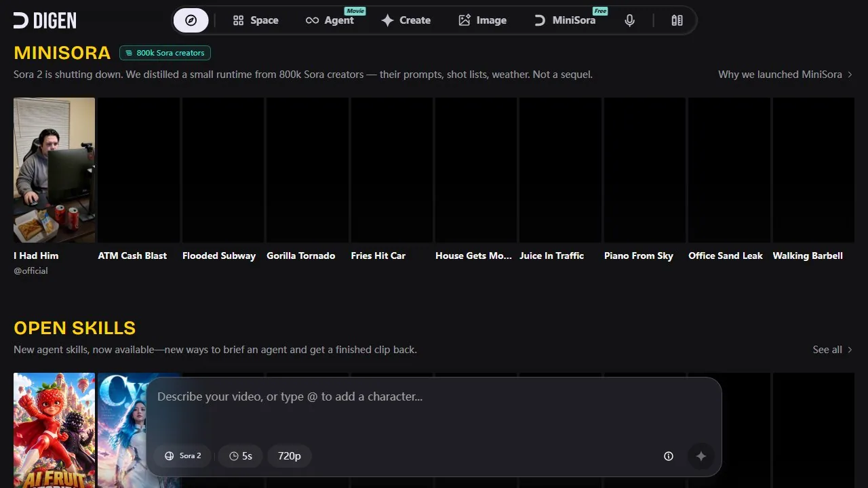Open the Space tab
This screenshot has height=488, width=868.
(256, 20)
